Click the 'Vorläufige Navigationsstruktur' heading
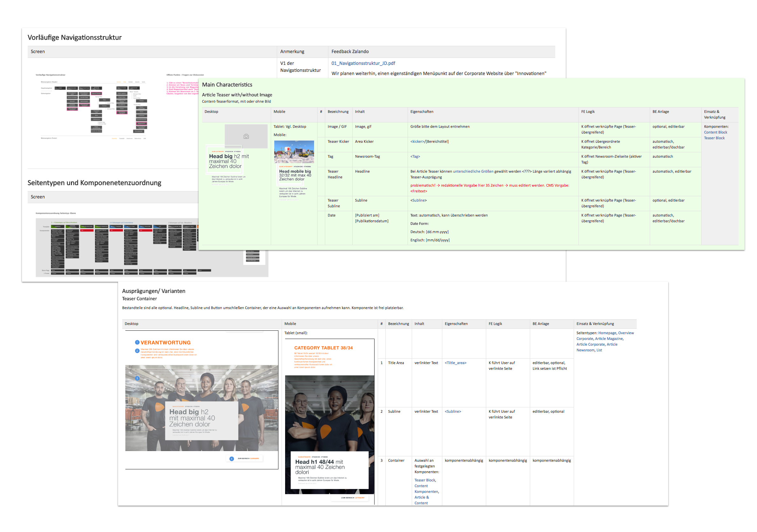Screen dimensions: 757x532 click(x=74, y=38)
